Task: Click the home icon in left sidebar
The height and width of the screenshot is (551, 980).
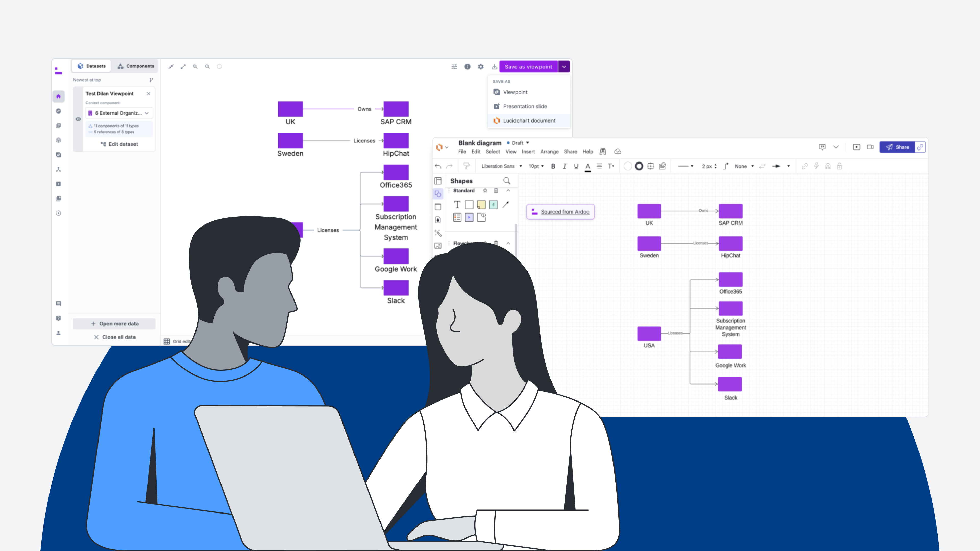Action: [59, 96]
